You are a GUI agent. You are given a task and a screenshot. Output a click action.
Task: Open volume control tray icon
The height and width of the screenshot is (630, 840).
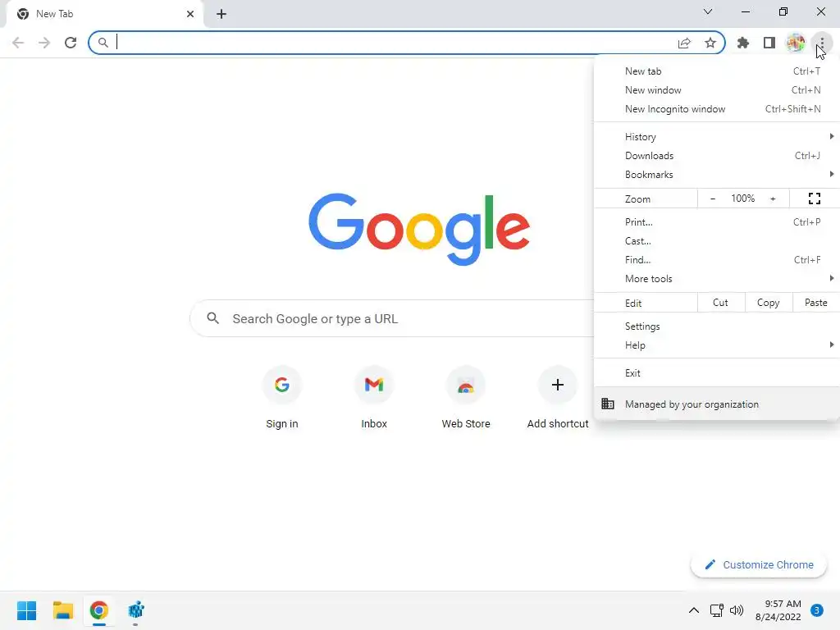737,610
